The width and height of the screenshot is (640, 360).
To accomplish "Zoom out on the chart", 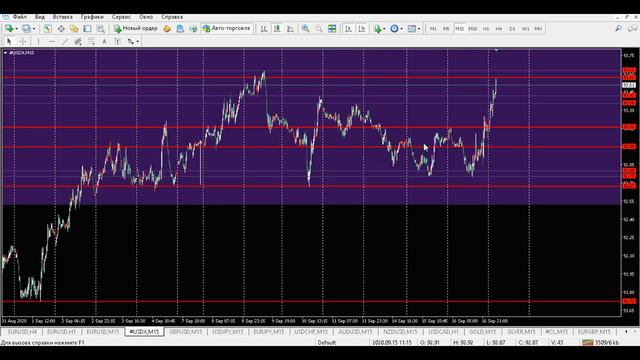I will pos(319,29).
